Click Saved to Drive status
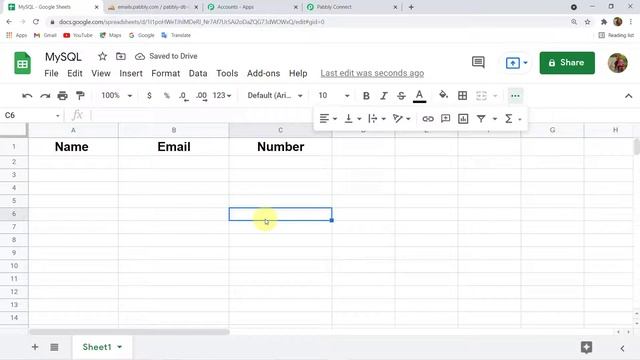This screenshot has height=360, width=640. [x=166, y=56]
